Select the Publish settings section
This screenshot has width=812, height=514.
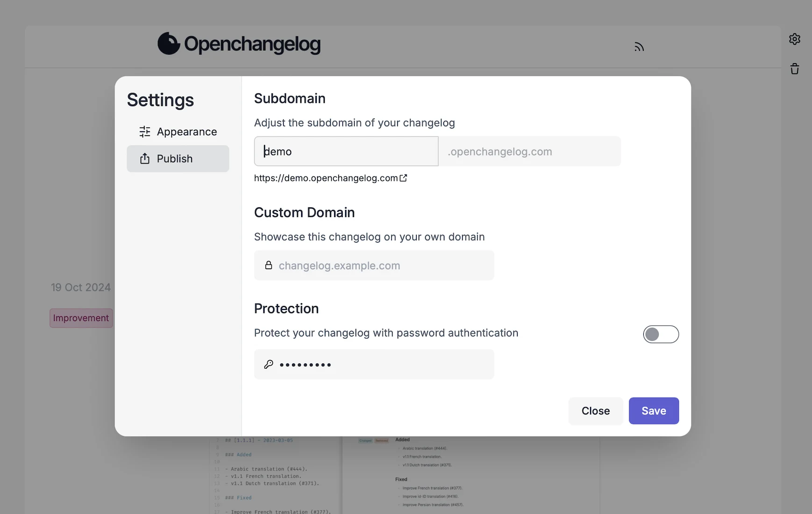(178, 158)
